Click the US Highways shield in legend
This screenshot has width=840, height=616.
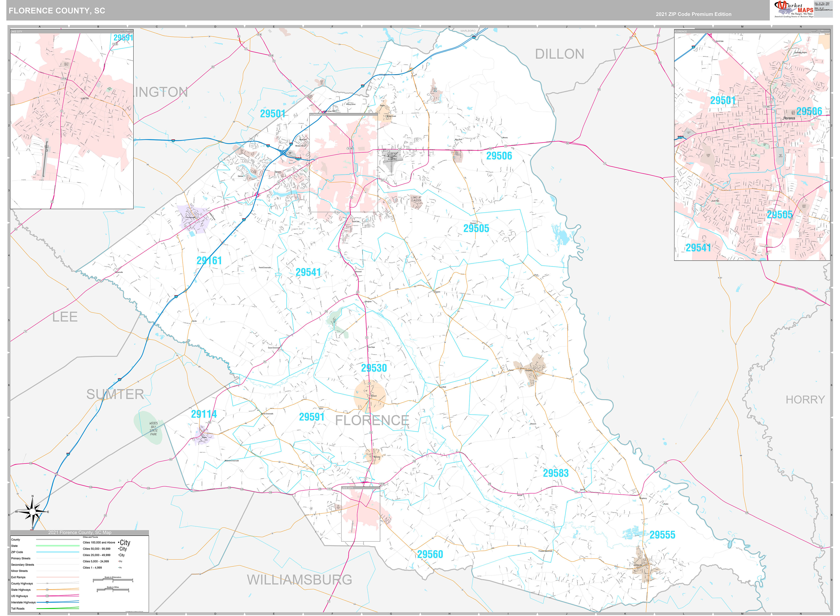coord(47,596)
